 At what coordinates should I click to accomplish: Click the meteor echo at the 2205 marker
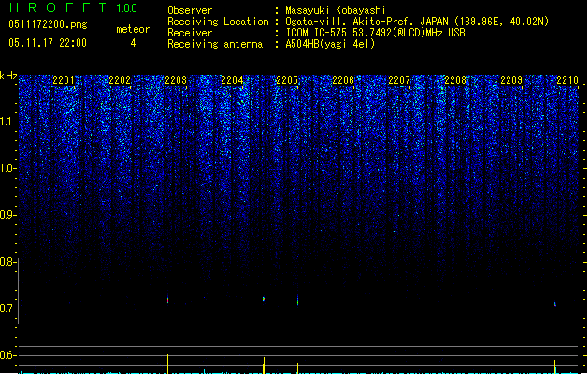298,300
